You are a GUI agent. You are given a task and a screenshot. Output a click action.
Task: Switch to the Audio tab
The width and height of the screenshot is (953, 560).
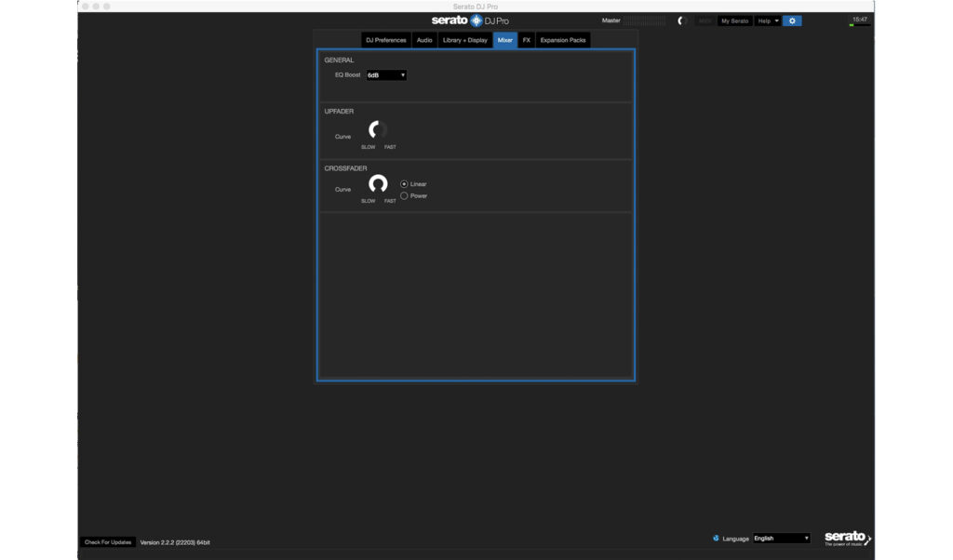click(x=424, y=40)
